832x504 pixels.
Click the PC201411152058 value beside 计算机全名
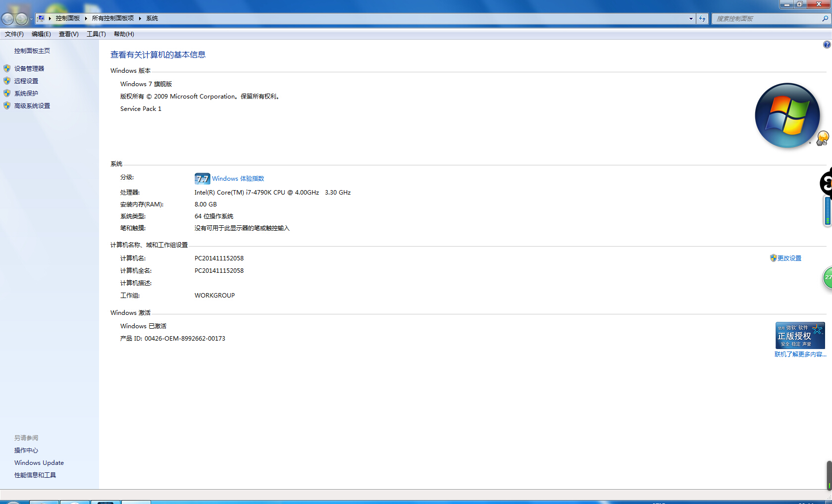click(x=219, y=271)
